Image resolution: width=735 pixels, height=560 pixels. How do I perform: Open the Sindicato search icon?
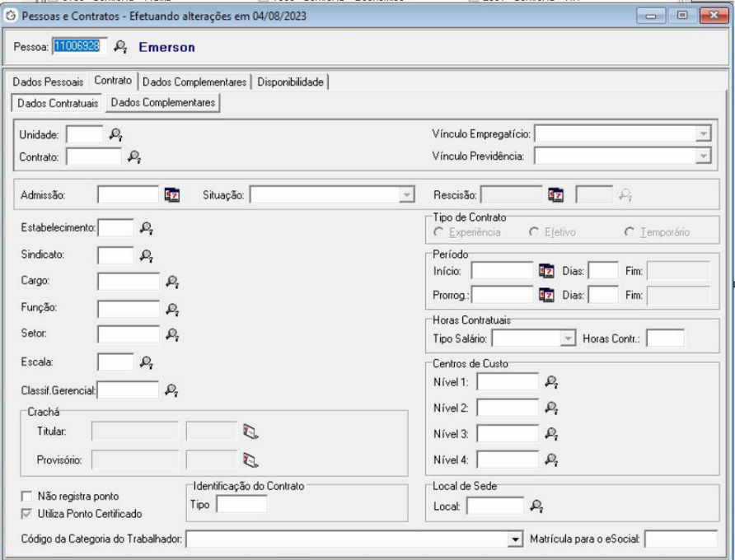tap(146, 255)
